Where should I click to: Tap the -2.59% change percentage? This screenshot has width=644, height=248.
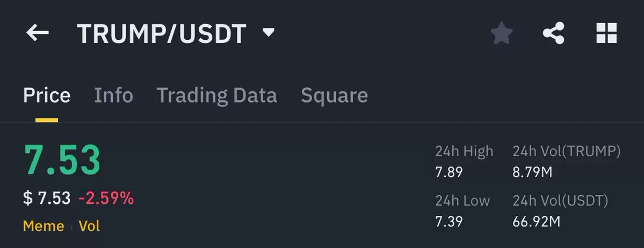click(106, 198)
